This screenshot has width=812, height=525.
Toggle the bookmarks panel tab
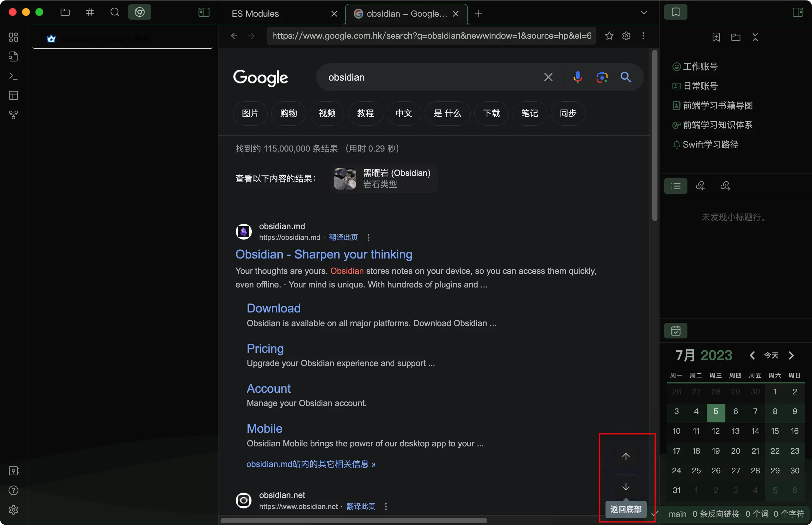(x=675, y=13)
